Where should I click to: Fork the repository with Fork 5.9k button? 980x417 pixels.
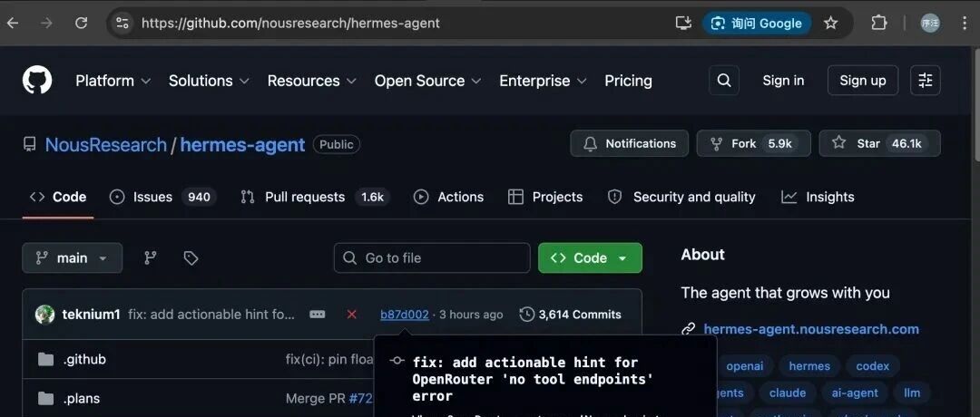(x=754, y=143)
